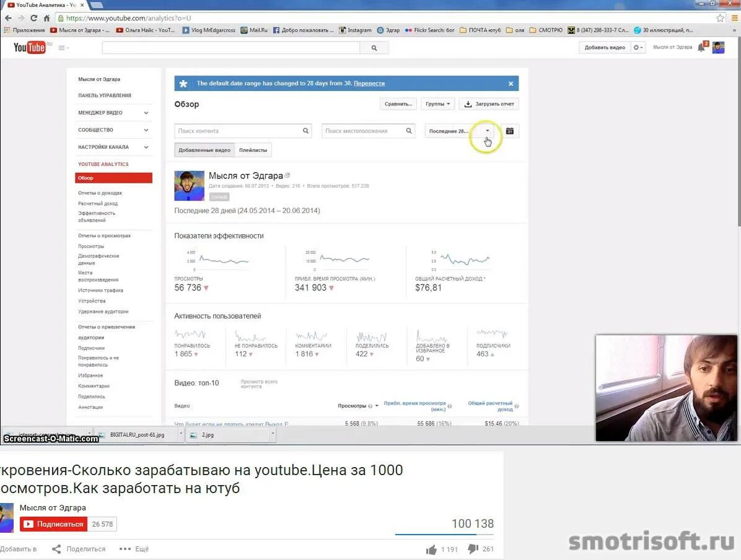Click the like/dislike ratio bar under 100 138
The image size is (741, 560).
[x=444, y=535]
